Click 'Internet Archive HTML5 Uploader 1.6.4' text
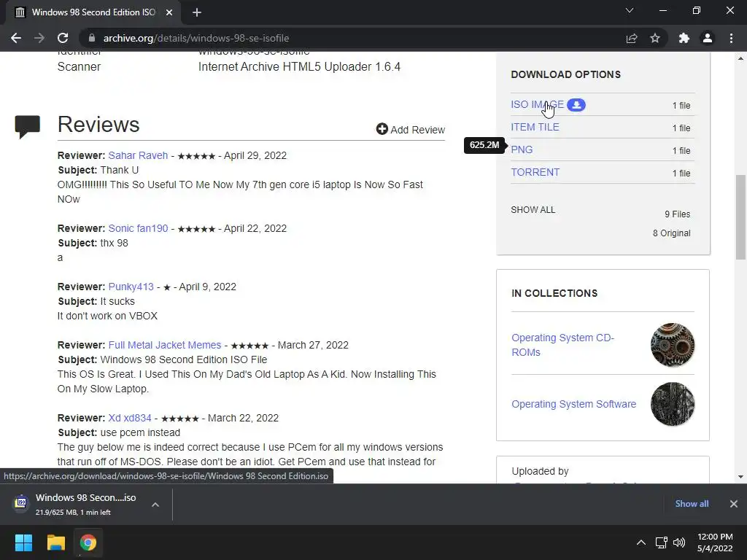747x560 pixels. tap(299, 66)
